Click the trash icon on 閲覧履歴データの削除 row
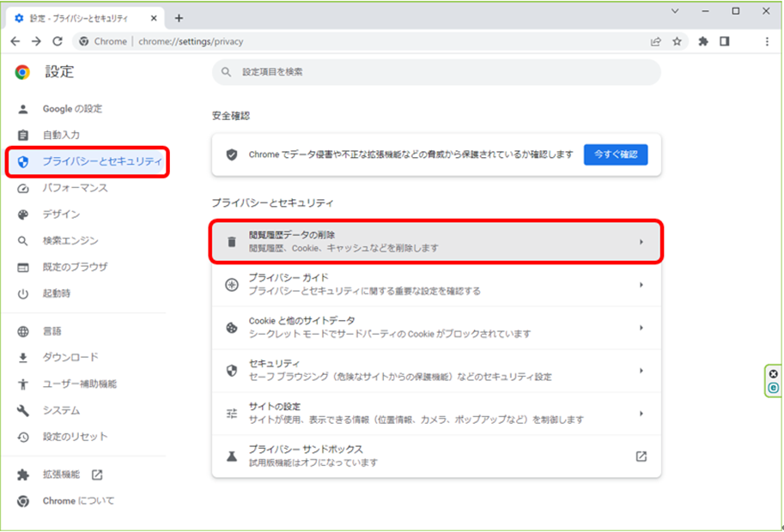784x532 pixels. [x=232, y=242]
